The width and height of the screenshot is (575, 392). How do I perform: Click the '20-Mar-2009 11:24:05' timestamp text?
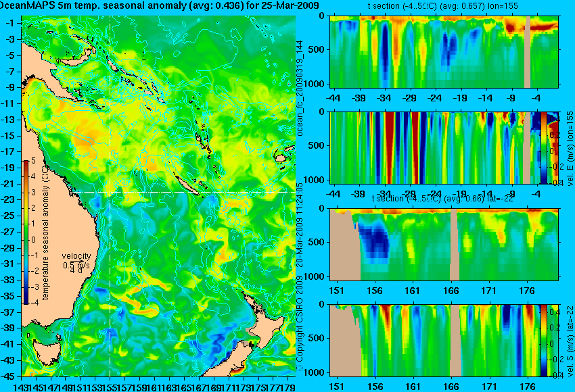coord(300,226)
